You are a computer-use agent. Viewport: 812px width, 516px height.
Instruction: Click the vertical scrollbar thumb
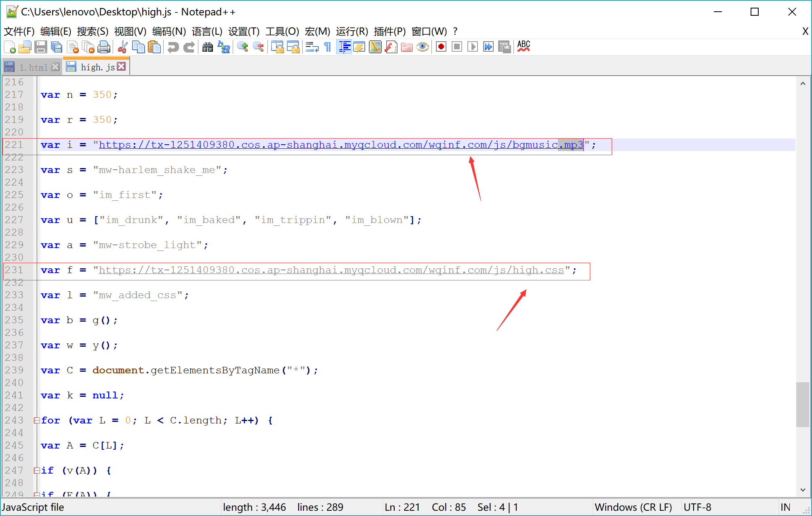(x=802, y=404)
